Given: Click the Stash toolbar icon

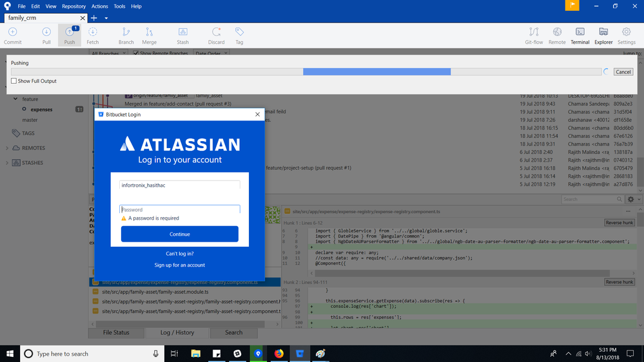Looking at the screenshot, I should pyautogui.click(x=183, y=35).
